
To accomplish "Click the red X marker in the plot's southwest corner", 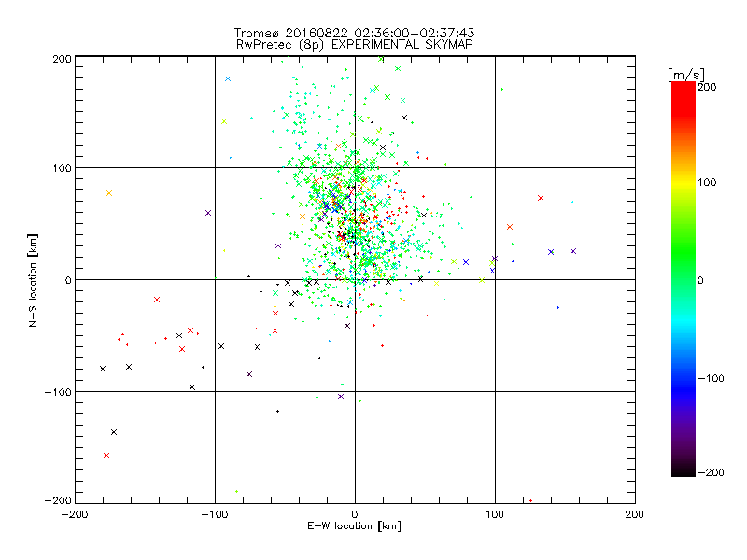I will 106,455.
